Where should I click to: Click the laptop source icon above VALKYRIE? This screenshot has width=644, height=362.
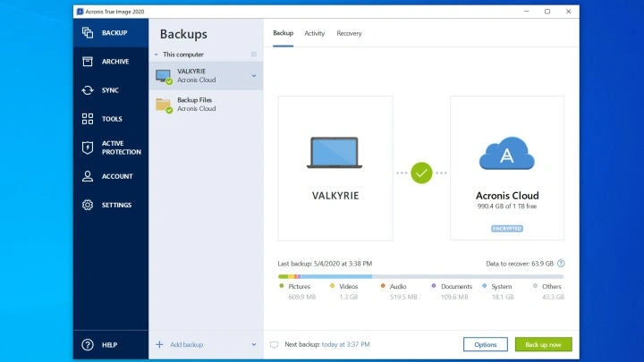click(335, 153)
